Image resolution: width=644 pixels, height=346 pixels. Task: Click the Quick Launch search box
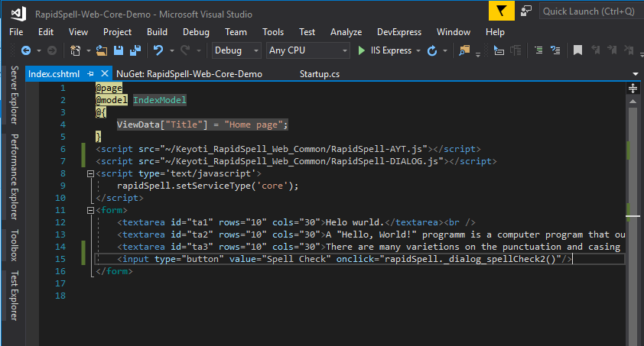coord(589,11)
